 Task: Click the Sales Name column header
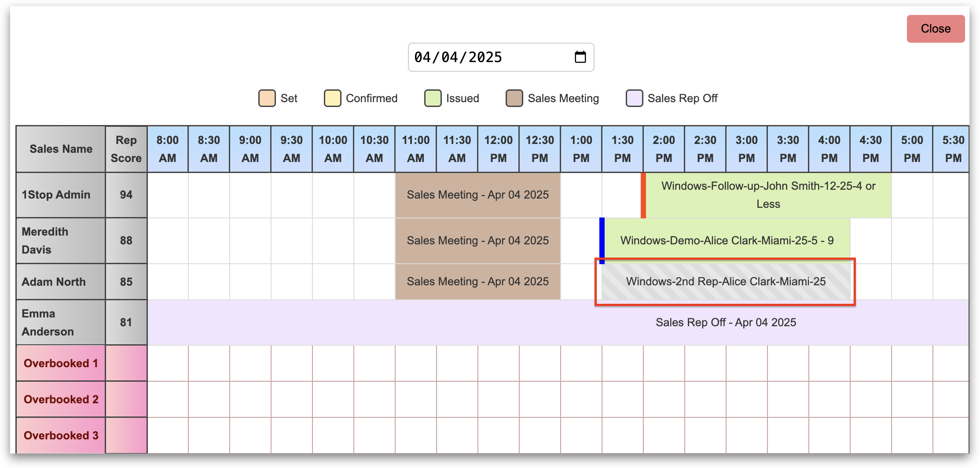(x=61, y=149)
